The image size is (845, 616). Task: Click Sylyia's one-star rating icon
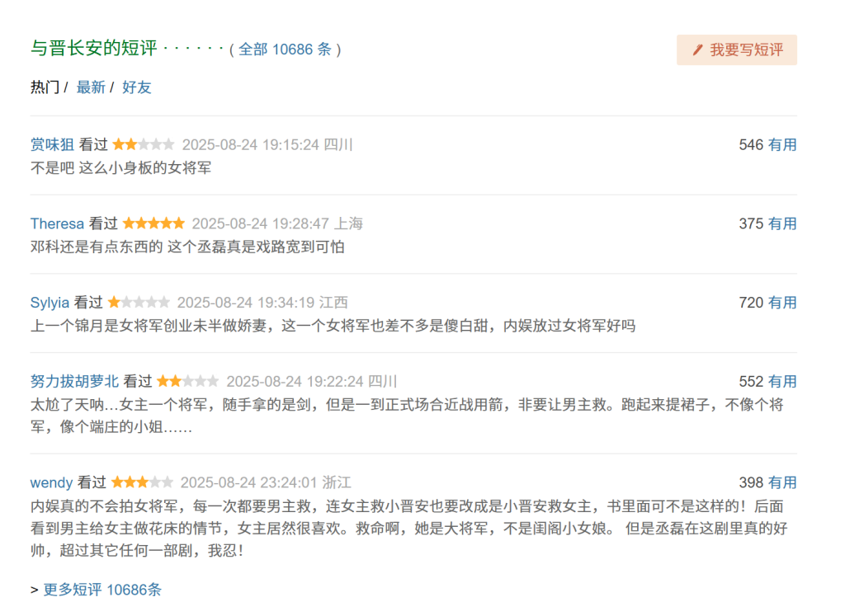coord(139,303)
